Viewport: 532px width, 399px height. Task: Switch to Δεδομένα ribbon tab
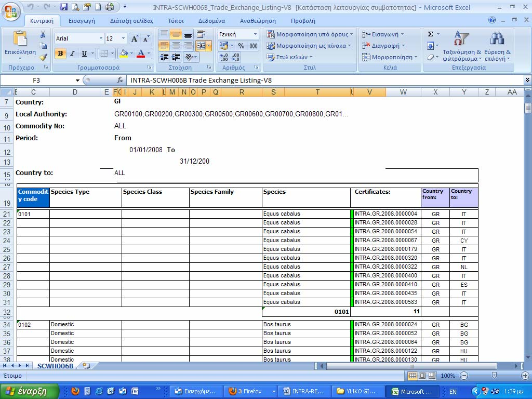coord(212,21)
